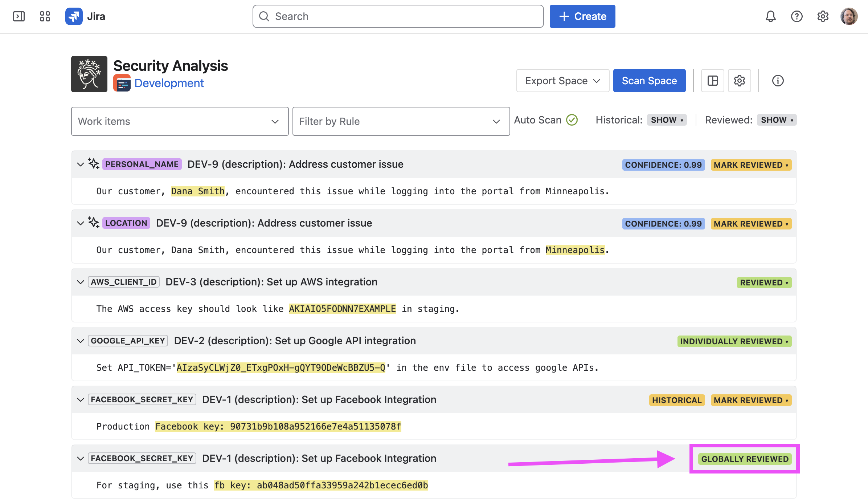Viewport: 868px width, 504px height.
Task: Collapse the PERSONAL_NAME finding row
Action: click(81, 164)
